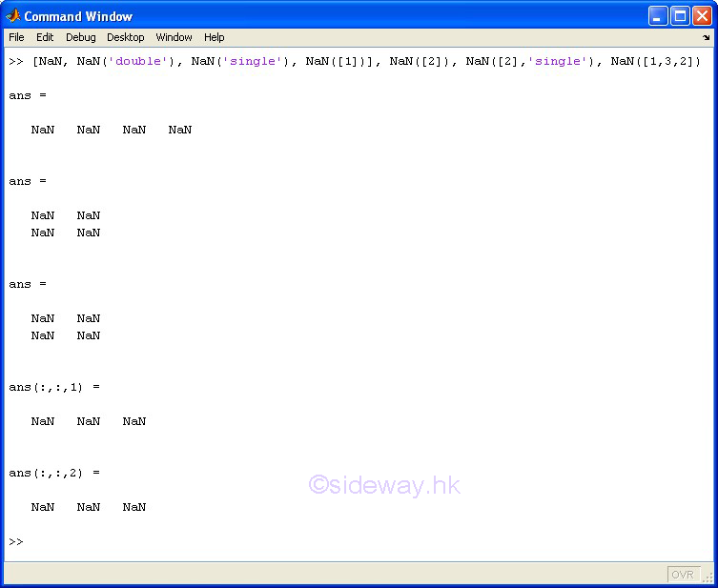Expand the Debug menu
This screenshot has width=718, height=588.
(80, 37)
